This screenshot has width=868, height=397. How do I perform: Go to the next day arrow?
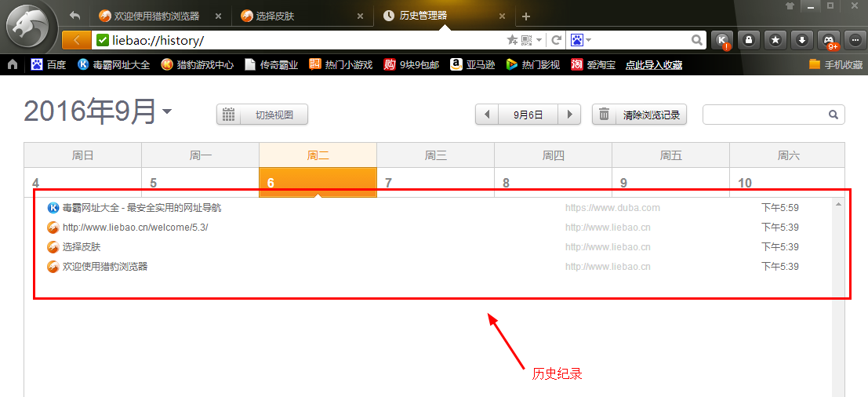(x=569, y=115)
